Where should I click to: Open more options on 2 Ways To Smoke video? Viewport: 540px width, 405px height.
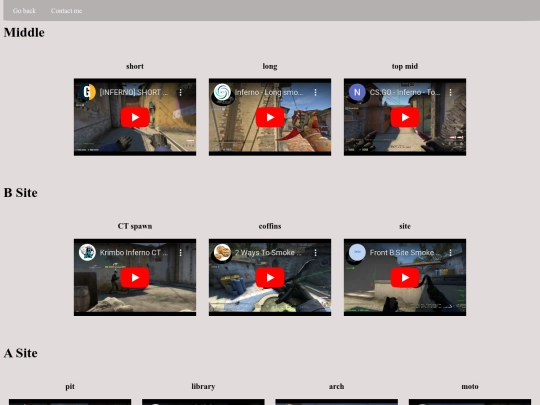point(315,252)
